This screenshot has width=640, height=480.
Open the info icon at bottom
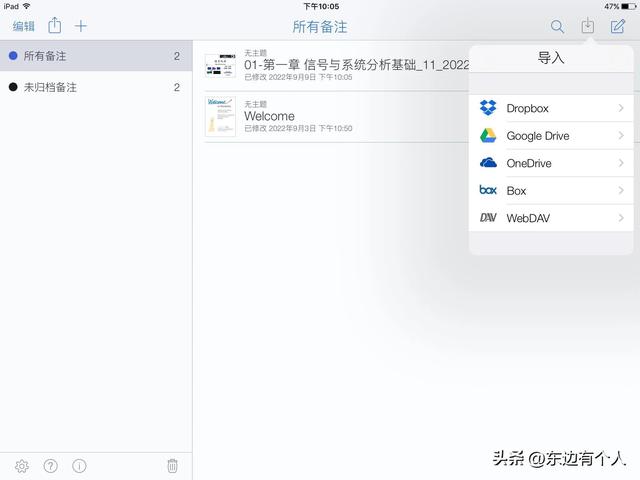coord(79,466)
